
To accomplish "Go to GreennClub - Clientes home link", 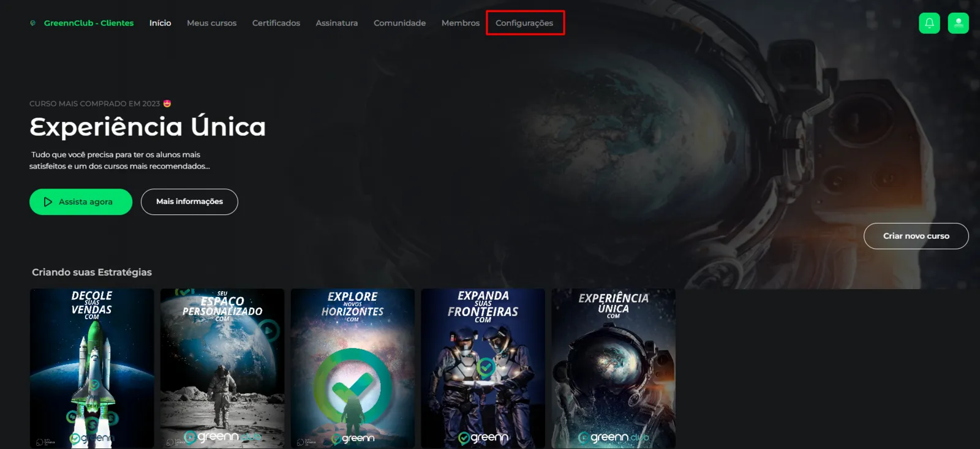I will (x=89, y=23).
